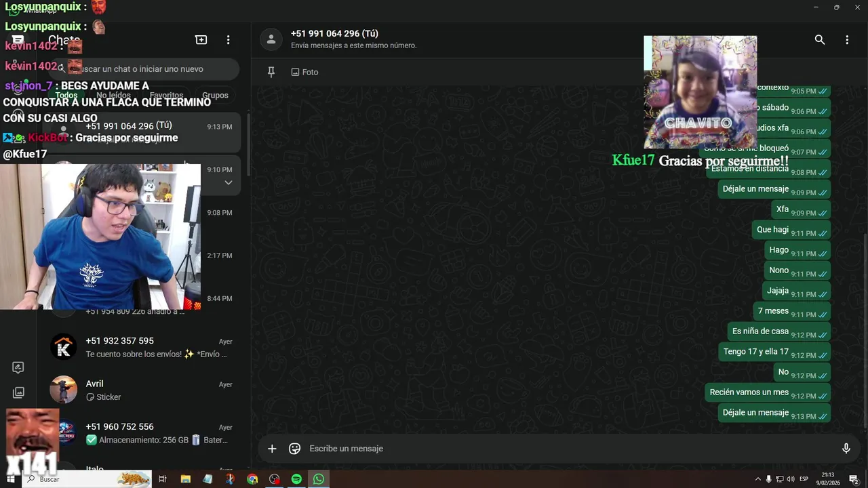This screenshot has height=488, width=868.
Task: Show hidden system tray icons
Action: click(757, 479)
